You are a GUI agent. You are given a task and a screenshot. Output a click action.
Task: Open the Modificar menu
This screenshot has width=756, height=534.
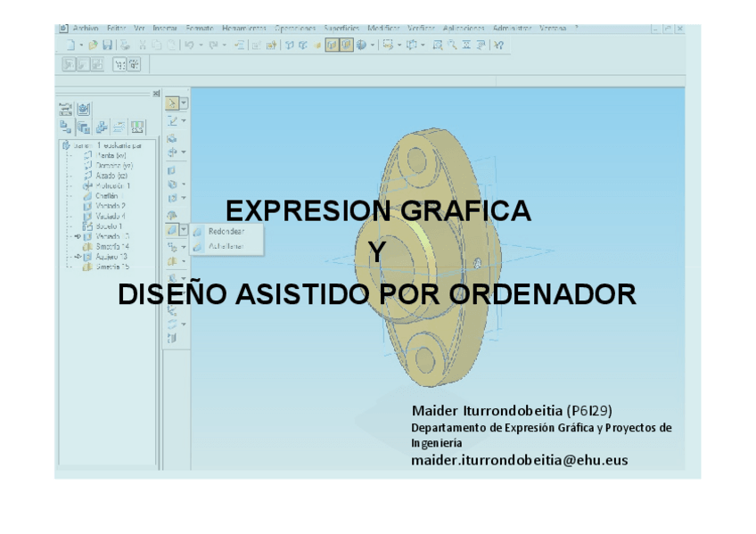pyautogui.click(x=383, y=29)
